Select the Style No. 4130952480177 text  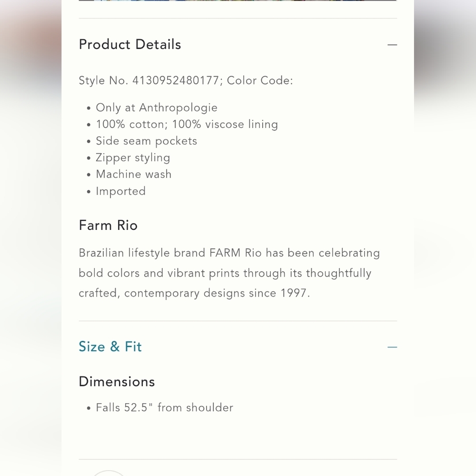coord(149,81)
